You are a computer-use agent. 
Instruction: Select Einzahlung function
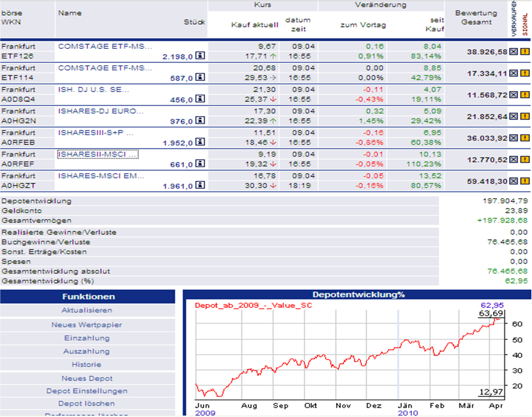pos(87,338)
